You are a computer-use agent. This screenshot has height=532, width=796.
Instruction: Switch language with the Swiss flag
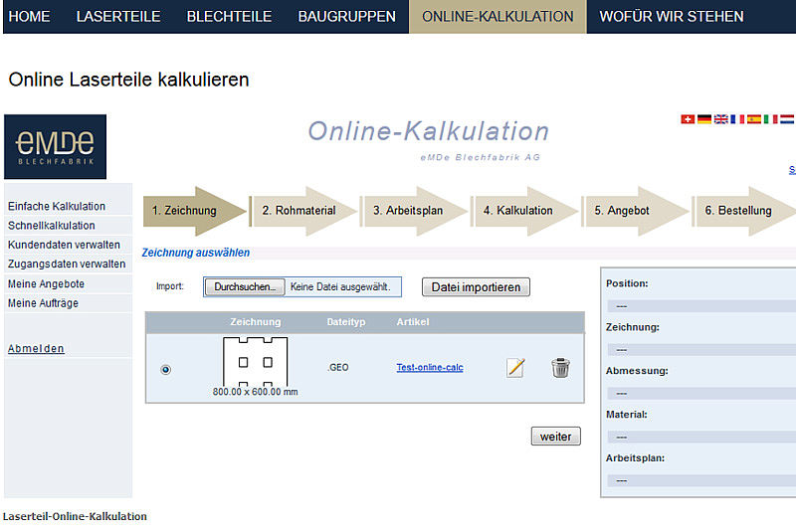688,119
